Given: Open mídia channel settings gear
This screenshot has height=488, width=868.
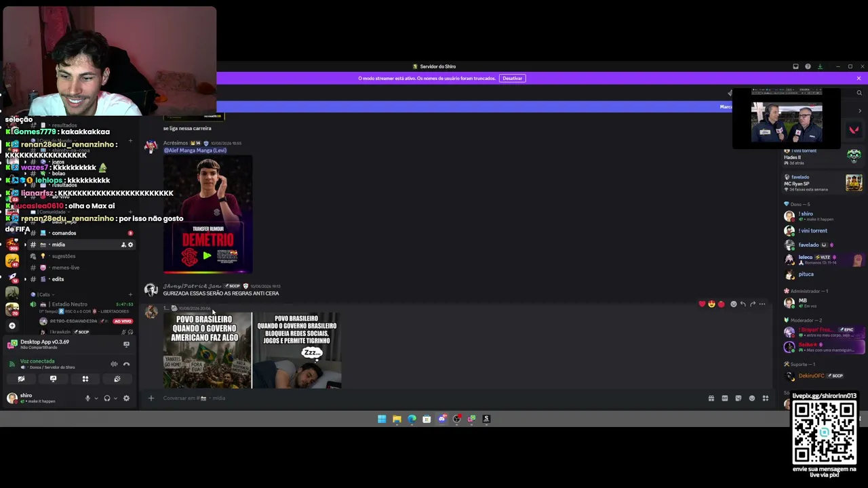Looking at the screenshot, I should point(131,245).
